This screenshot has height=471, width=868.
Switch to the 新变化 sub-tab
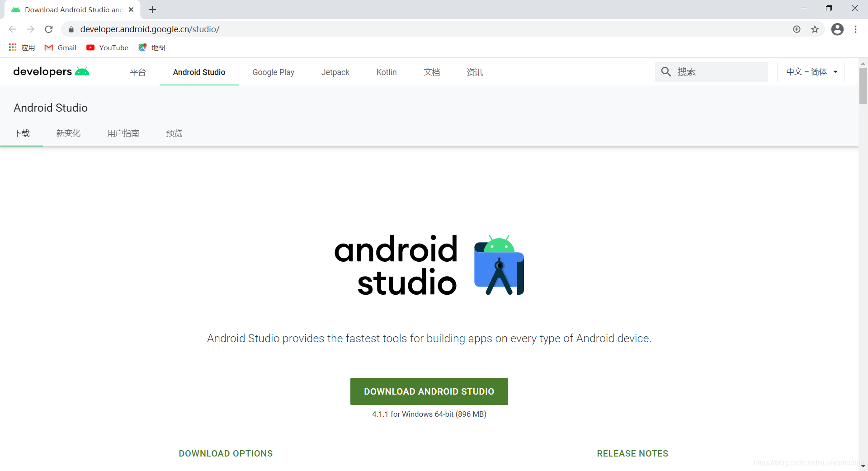click(68, 133)
